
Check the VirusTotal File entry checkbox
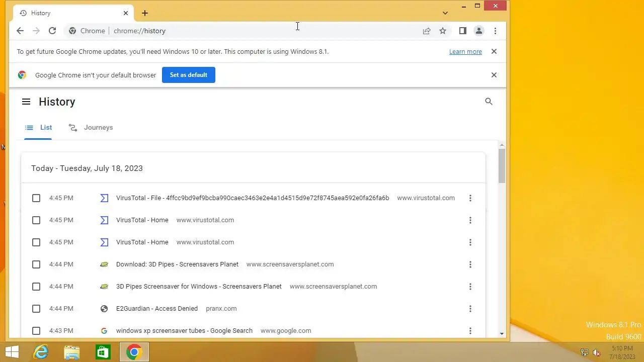click(36, 198)
